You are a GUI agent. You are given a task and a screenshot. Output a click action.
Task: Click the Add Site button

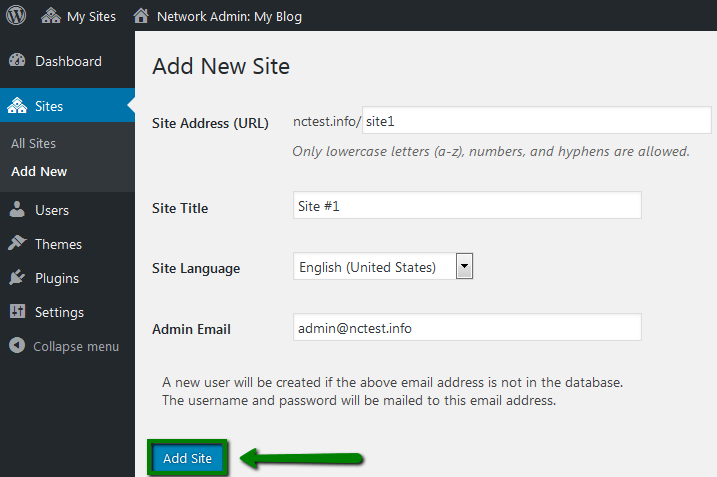pyautogui.click(x=187, y=458)
